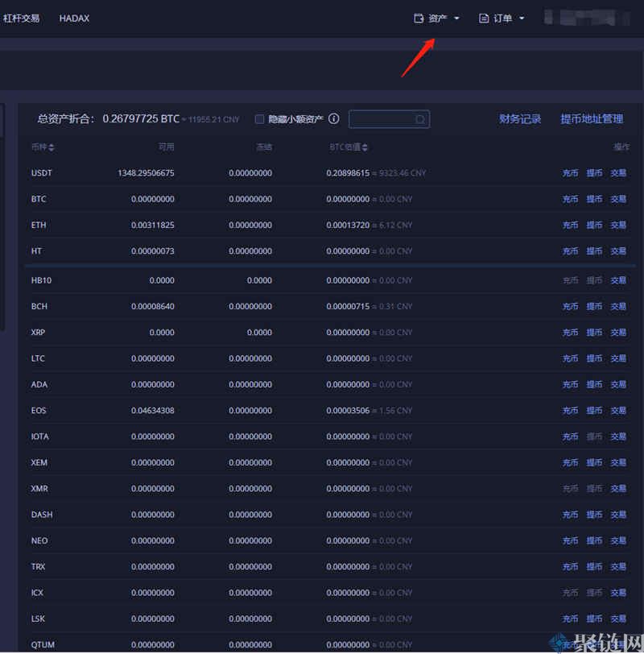The width and height of the screenshot is (644, 654).
Task: Click 提币 withdraw in USDT row
Action: tap(594, 173)
